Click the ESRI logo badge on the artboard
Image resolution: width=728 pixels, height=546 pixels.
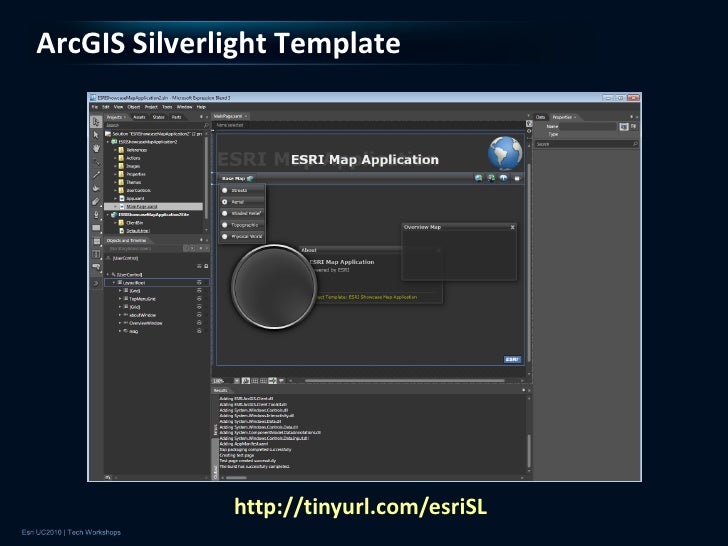(x=512, y=359)
